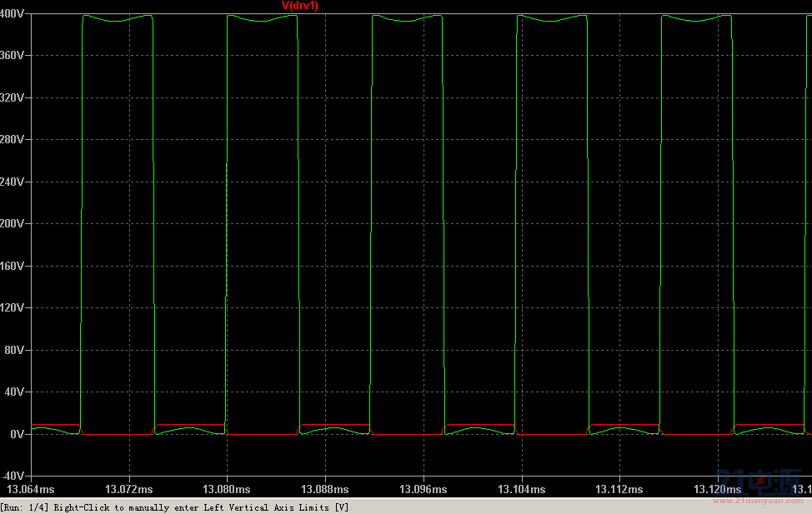Click the 40V vertical axis label
The height and width of the screenshot is (514, 812).
click(x=14, y=392)
